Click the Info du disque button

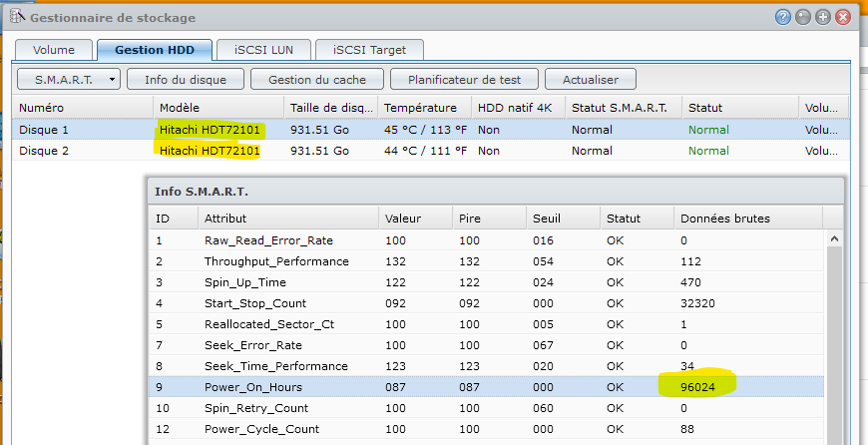pos(186,79)
